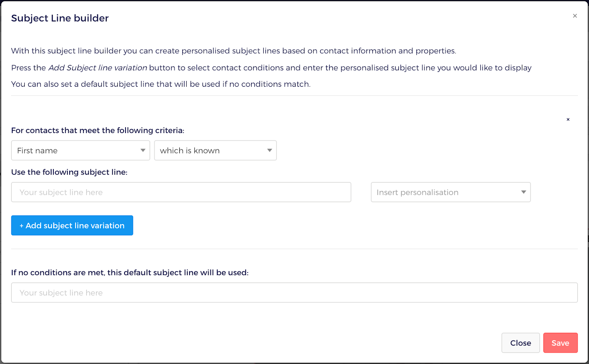Click the 'which is known' dropdown arrow
589x364 pixels.
pos(269,150)
